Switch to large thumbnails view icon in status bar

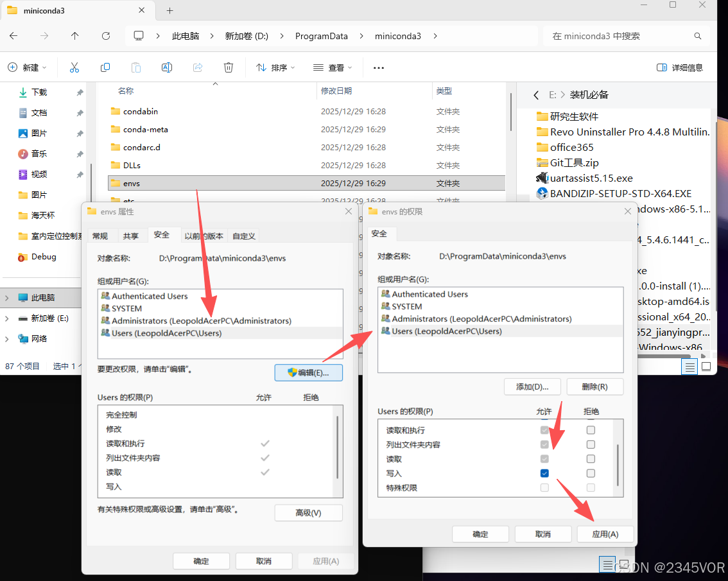click(x=706, y=367)
